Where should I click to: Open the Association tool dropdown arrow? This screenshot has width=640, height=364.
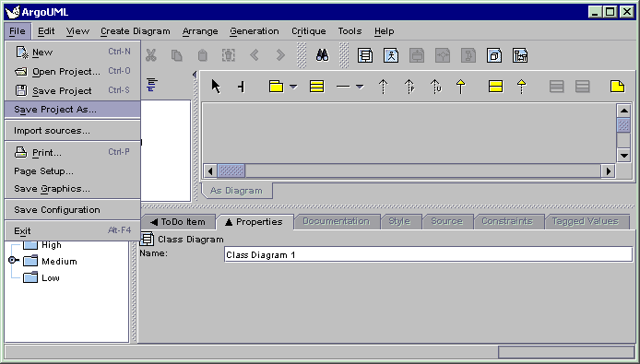click(360, 87)
